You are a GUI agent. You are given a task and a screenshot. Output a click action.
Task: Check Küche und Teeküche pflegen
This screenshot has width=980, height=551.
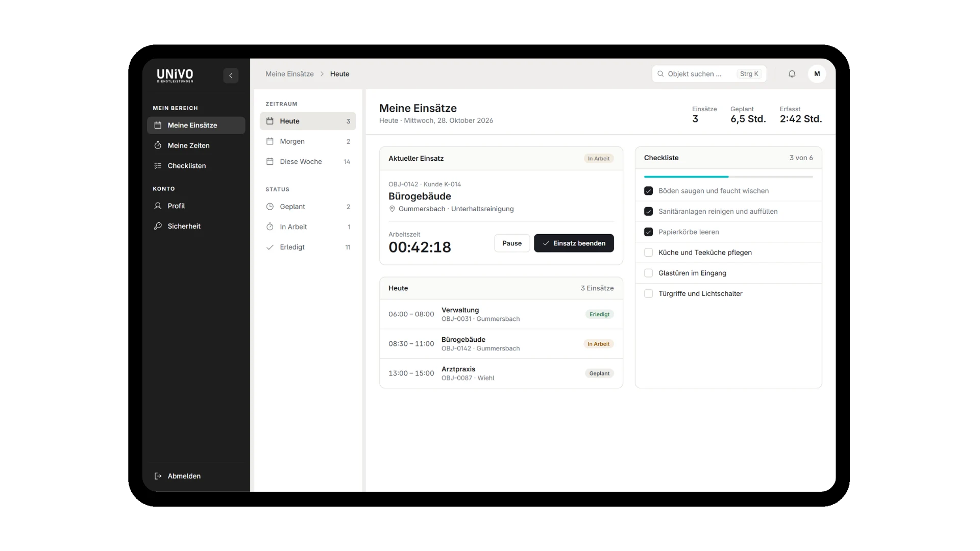(x=648, y=253)
